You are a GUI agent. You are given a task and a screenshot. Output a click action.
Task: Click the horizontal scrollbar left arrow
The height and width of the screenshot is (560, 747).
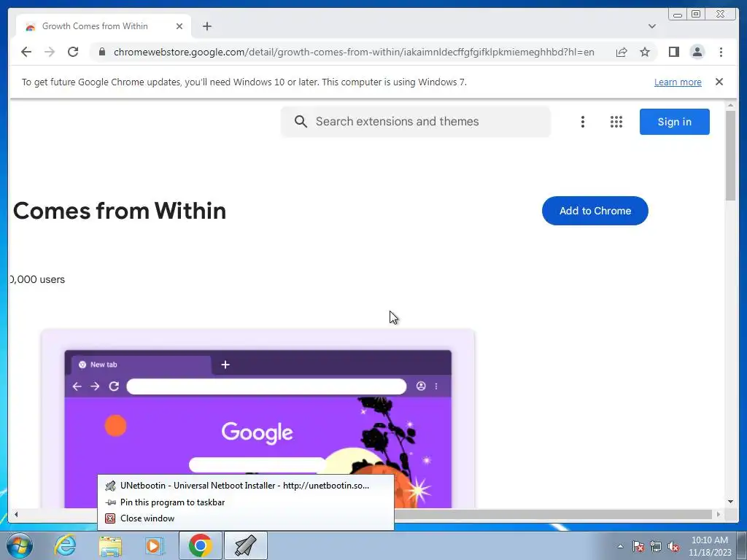[x=16, y=514]
